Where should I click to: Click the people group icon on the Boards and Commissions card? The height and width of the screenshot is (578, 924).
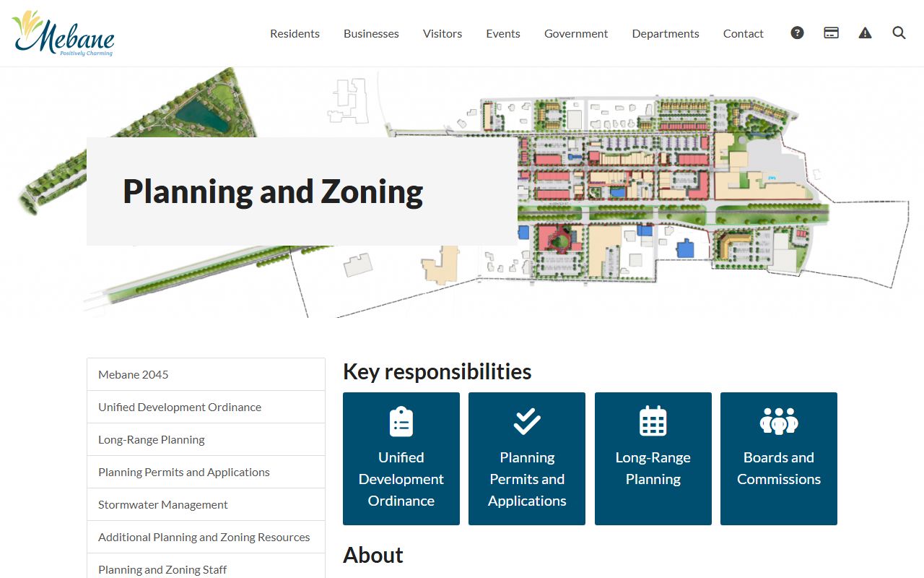pos(779,421)
